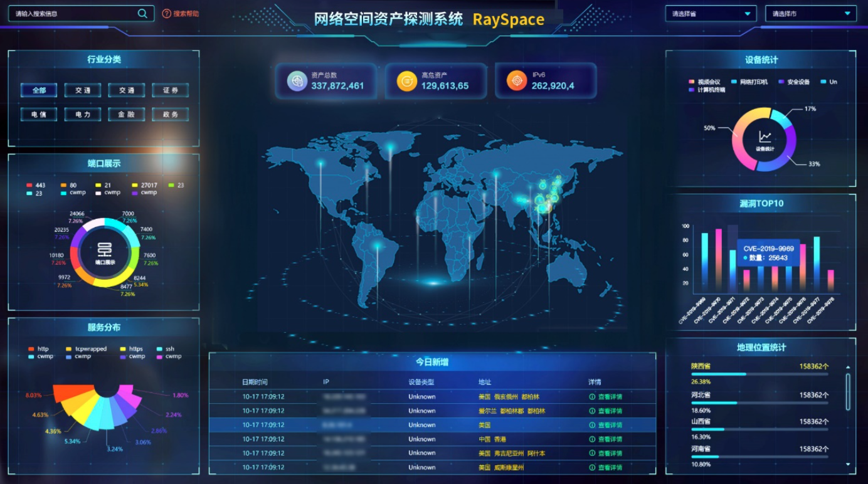
Task: Open 查看详情 for 俄亥俄州 row
Action: 610,397
